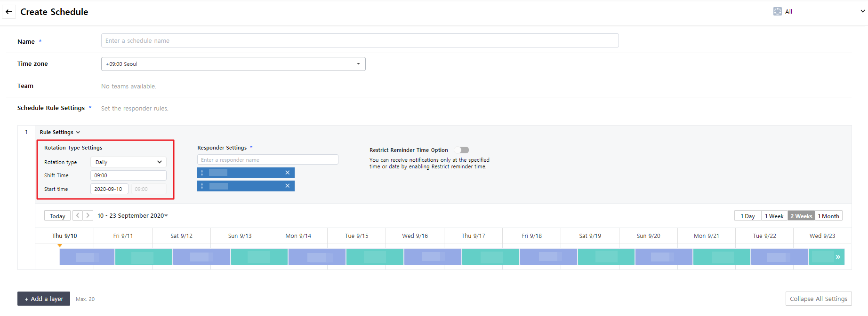Click the Add a layer button
868x316 pixels.
44,299
